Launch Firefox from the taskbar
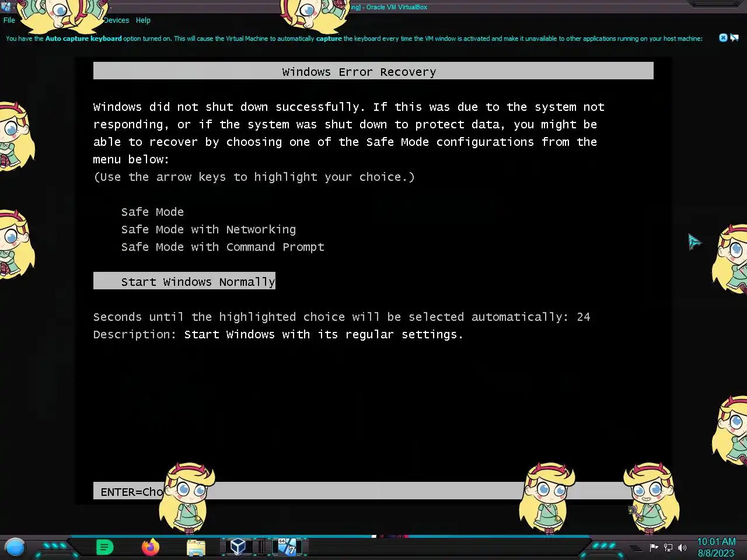Image resolution: width=747 pixels, height=560 pixels. pyautogui.click(x=151, y=547)
